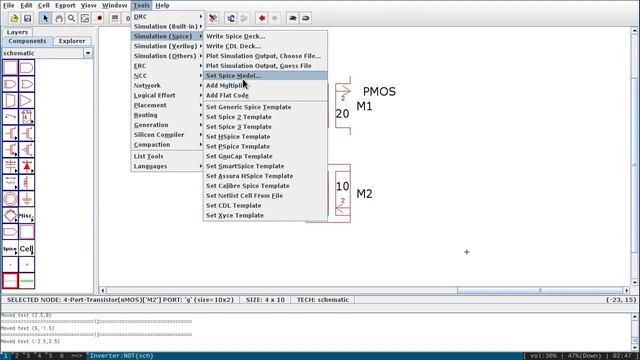Open the Misc. component palette entry

[x=27, y=216]
